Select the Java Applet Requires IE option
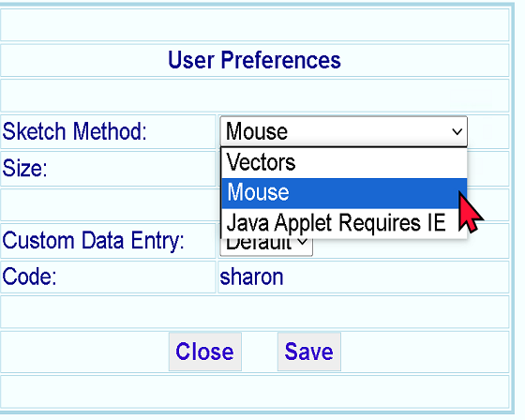This screenshot has height=420, width=525. click(x=344, y=223)
